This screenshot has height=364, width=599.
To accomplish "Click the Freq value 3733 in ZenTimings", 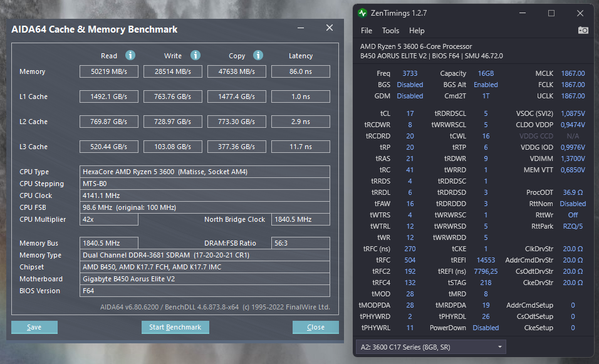I will tap(410, 73).
